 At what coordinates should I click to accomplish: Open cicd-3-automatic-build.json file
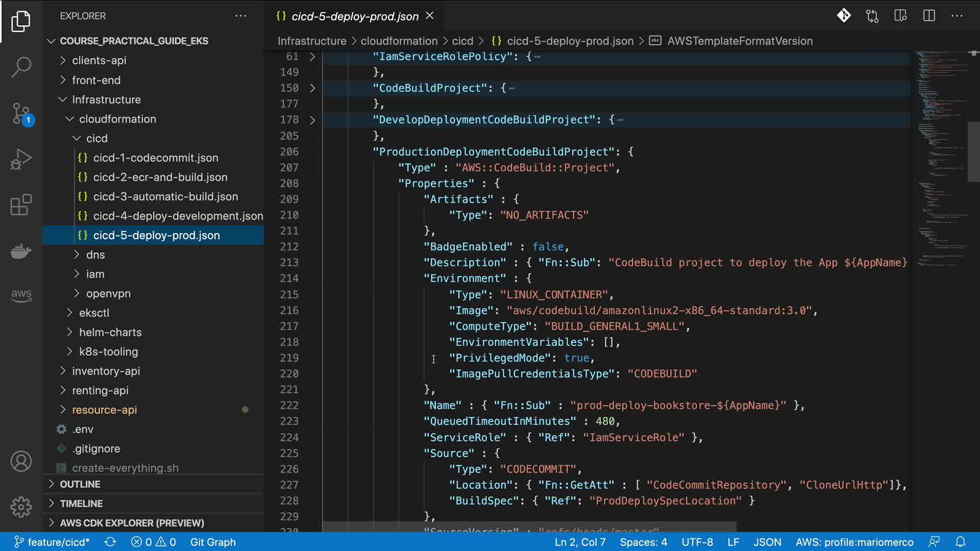(x=165, y=196)
